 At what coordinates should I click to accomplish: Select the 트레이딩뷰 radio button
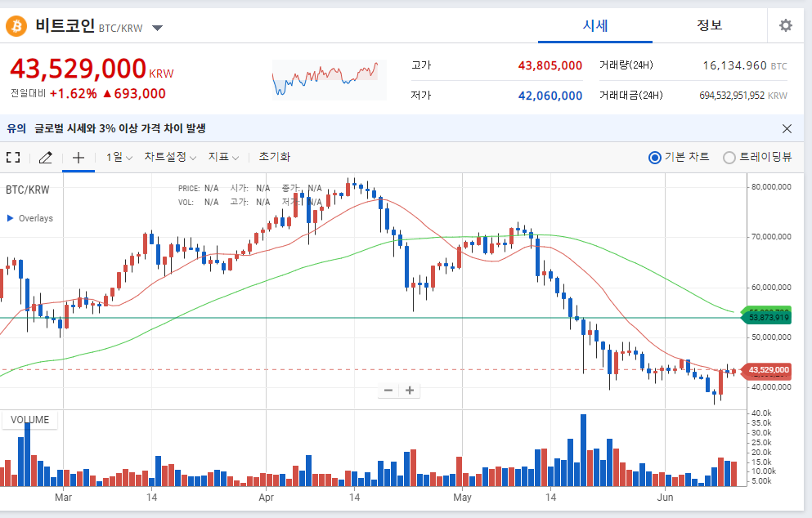729,158
